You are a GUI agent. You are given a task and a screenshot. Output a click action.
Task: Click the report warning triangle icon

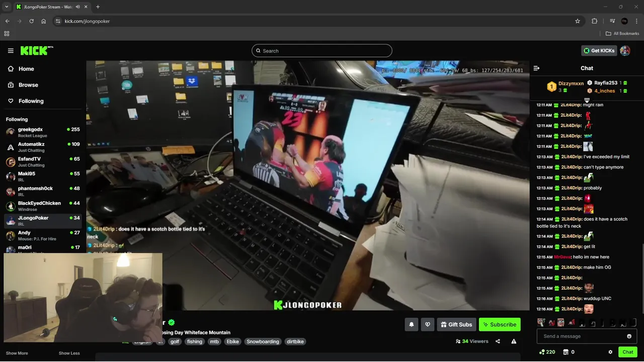pyautogui.click(x=514, y=341)
